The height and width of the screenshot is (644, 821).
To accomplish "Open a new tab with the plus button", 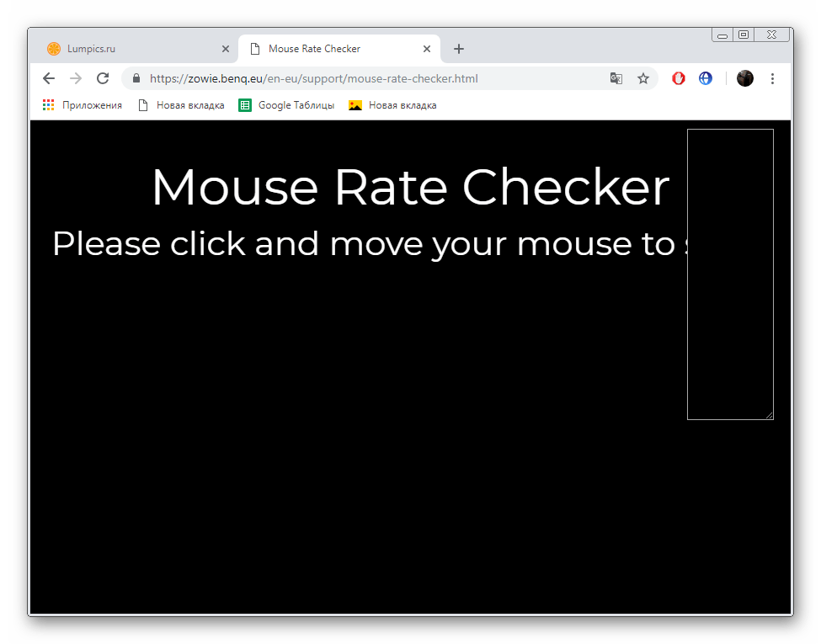I will (x=459, y=49).
